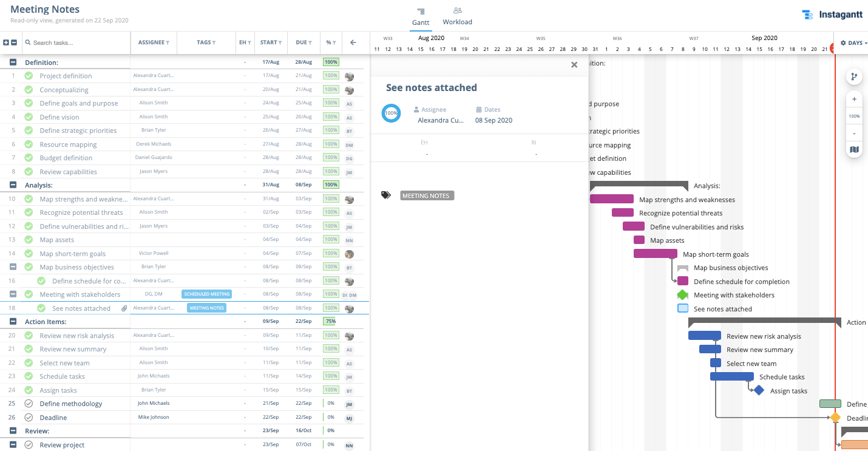Toggle completion of 'Project definition'

point(29,76)
